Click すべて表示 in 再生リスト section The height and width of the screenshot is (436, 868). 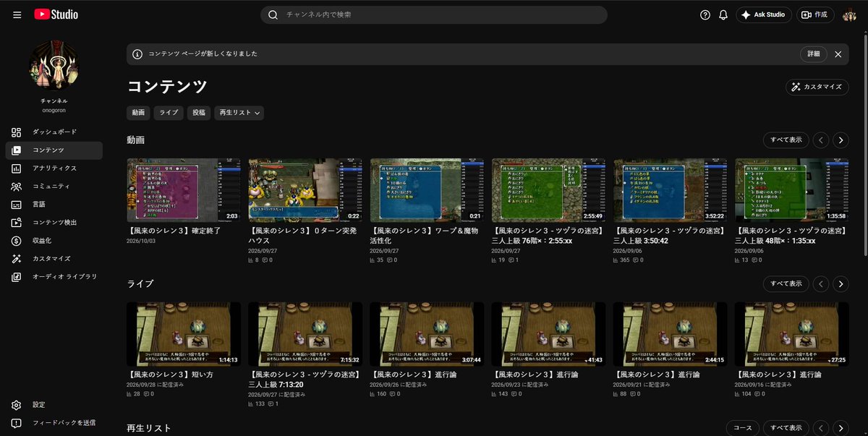click(786, 428)
